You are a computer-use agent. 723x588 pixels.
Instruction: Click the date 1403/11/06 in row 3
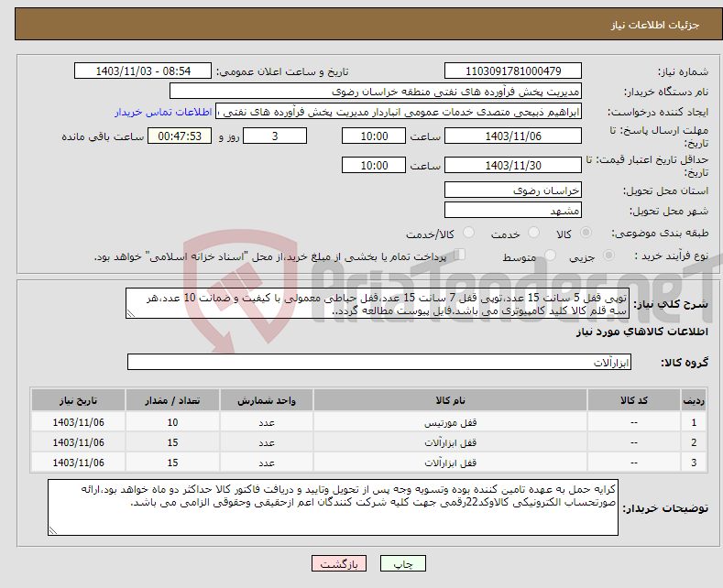(x=79, y=463)
